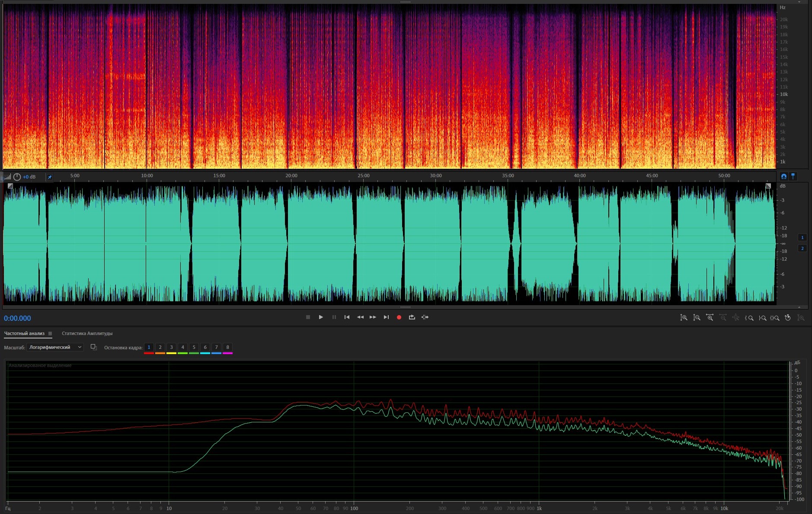This screenshot has height=514, width=812.
Task: Click the +0 dB gain value
Action: (29, 177)
